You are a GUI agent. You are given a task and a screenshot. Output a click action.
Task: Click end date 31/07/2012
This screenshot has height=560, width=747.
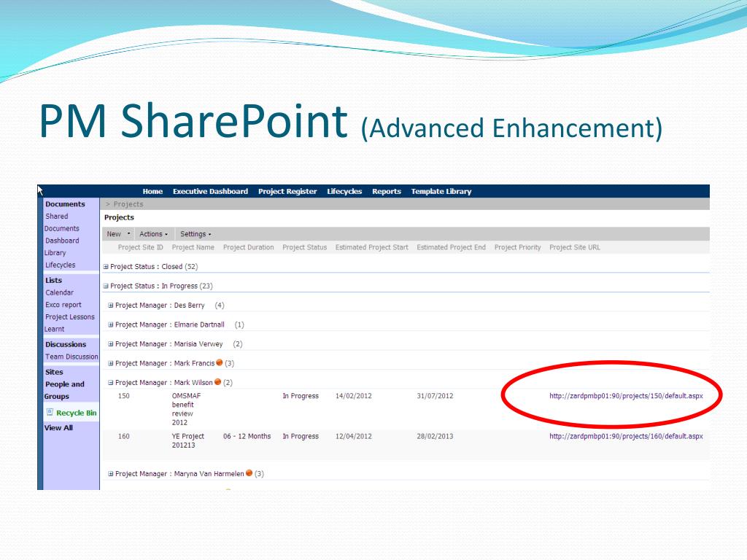[435, 396]
